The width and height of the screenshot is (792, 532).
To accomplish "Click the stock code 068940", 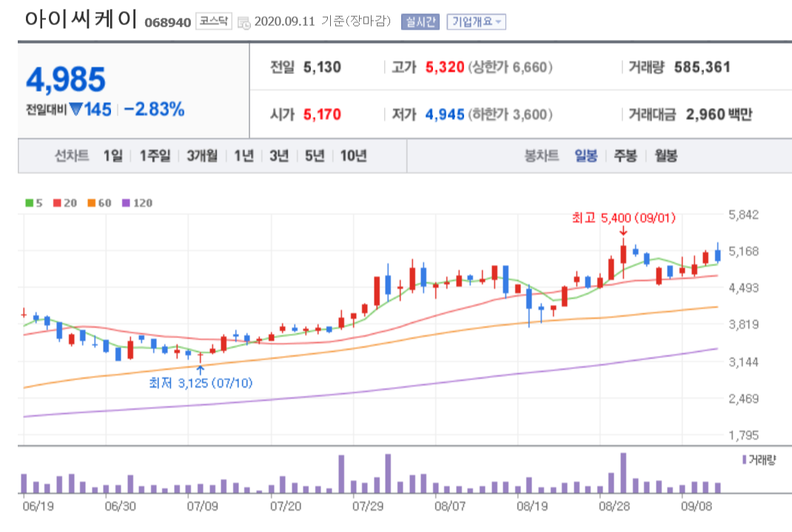I will coord(168,23).
